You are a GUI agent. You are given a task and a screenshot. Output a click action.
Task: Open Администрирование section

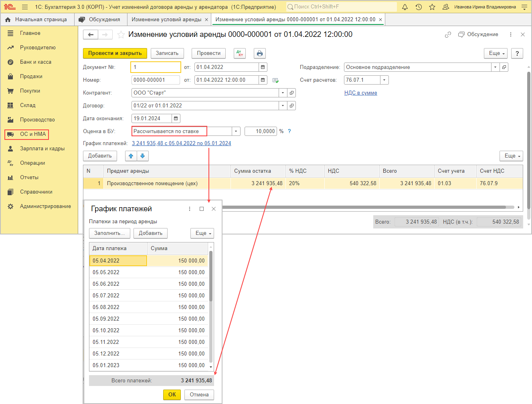coord(45,206)
